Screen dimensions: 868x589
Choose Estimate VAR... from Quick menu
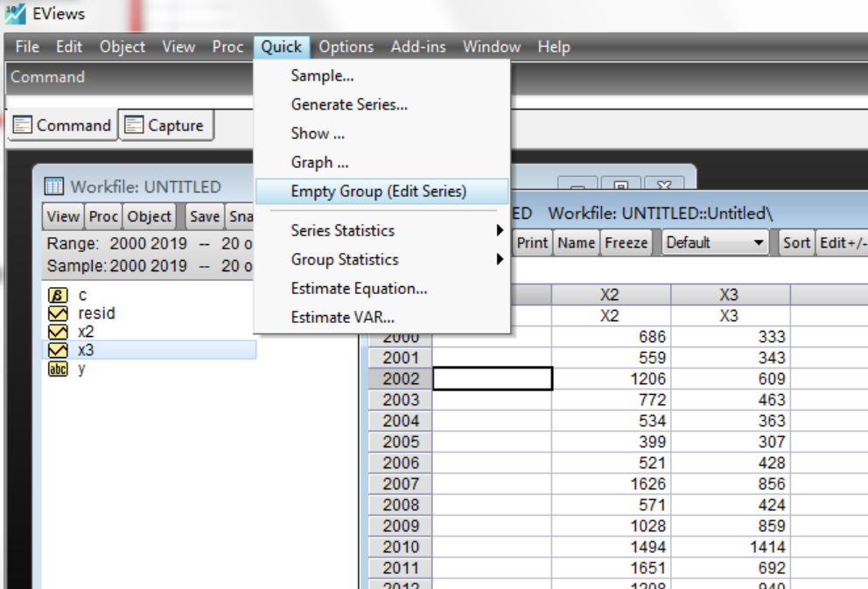(x=382, y=317)
